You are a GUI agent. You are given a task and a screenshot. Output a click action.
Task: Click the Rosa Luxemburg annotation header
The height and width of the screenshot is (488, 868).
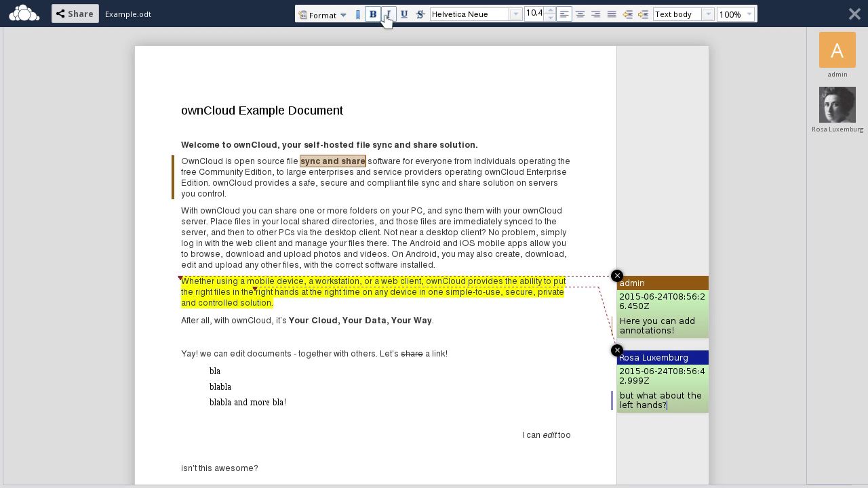click(663, 358)
